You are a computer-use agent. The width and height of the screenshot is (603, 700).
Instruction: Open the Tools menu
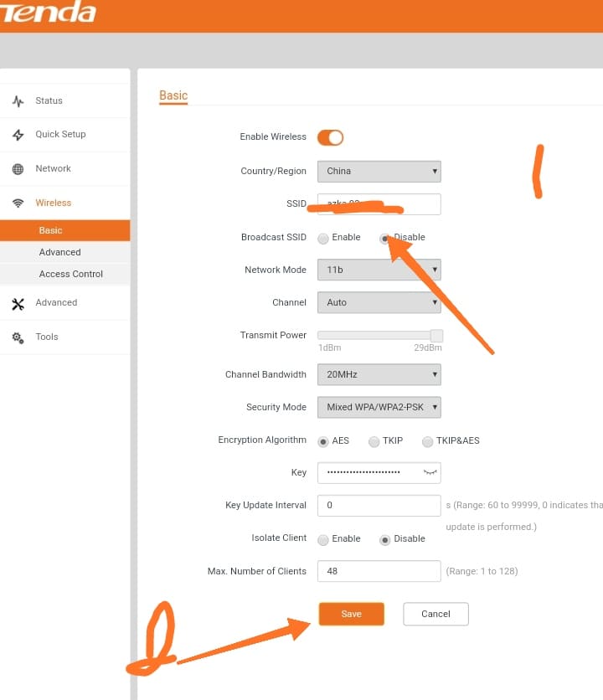(64, 337)
